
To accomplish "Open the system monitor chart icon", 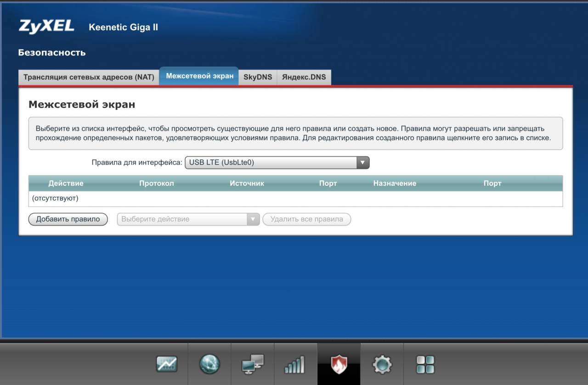I will pos(166,364).
